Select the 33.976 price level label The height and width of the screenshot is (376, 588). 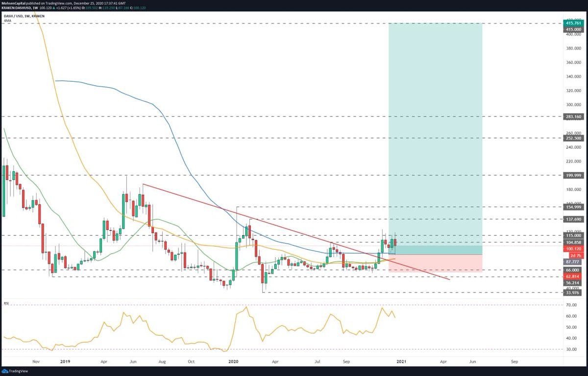[573, 294]
